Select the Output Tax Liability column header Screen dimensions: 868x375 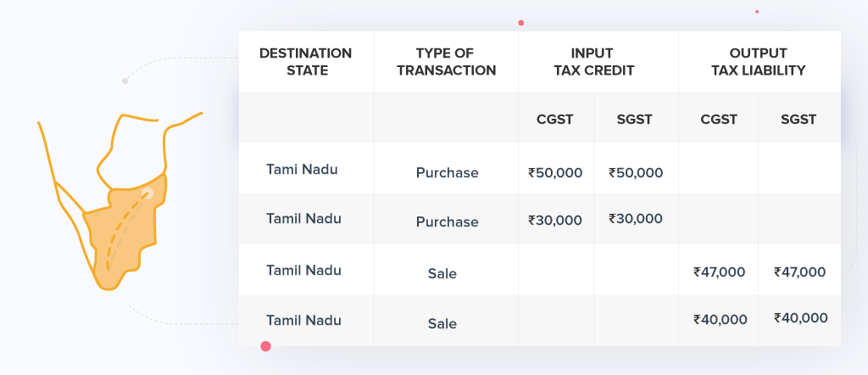[758, 62]
